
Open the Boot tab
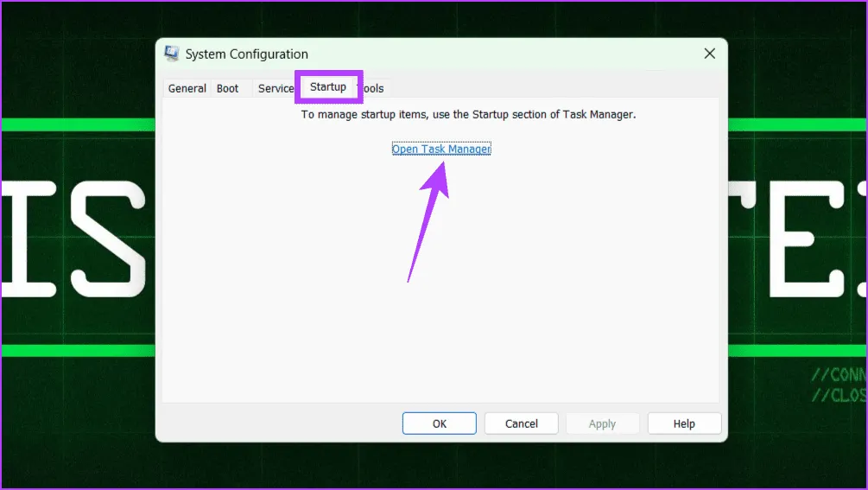(x=228, y=88)
